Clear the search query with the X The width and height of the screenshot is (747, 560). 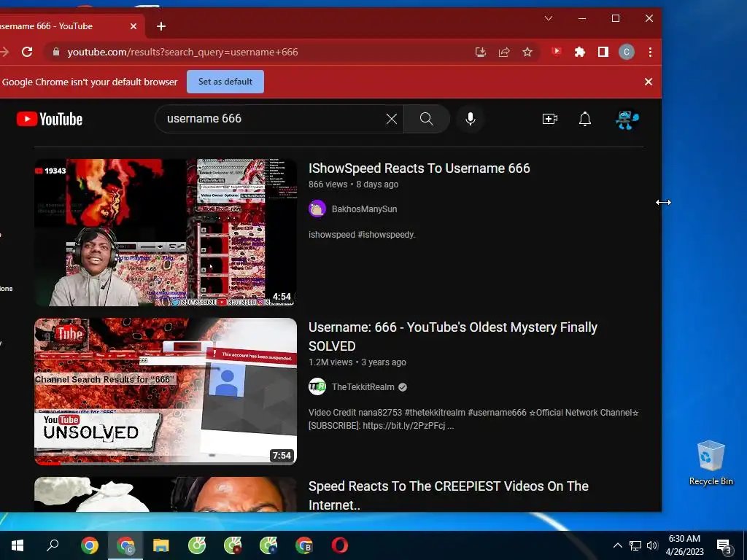[392, 119]
